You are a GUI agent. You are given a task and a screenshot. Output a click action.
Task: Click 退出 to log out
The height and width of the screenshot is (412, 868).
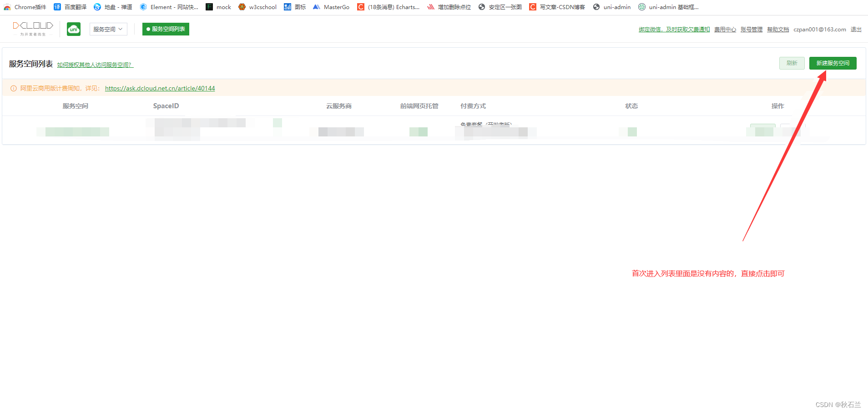click(856, 30)
